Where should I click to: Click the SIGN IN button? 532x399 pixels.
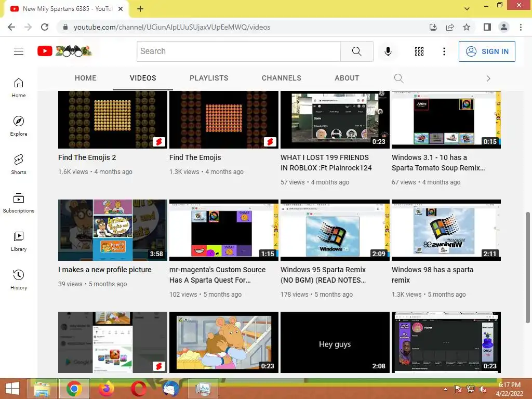pyautogui.click(x=487, y=51)
